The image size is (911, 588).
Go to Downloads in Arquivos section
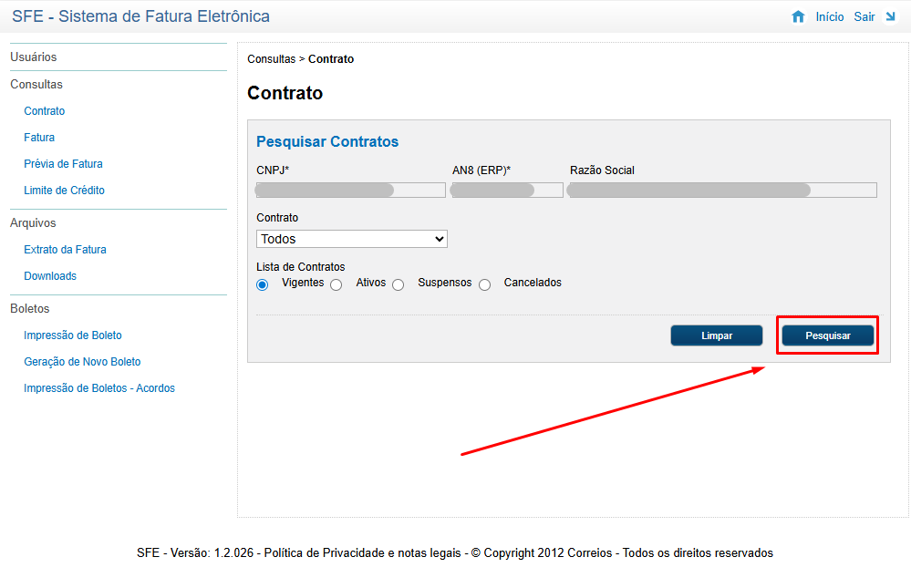50,276
